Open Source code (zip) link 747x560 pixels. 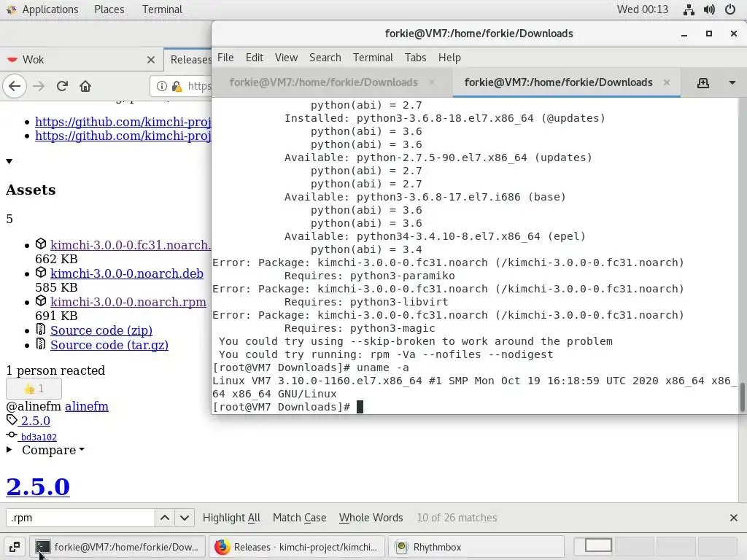pyautogui.click(x=101, y=330)
